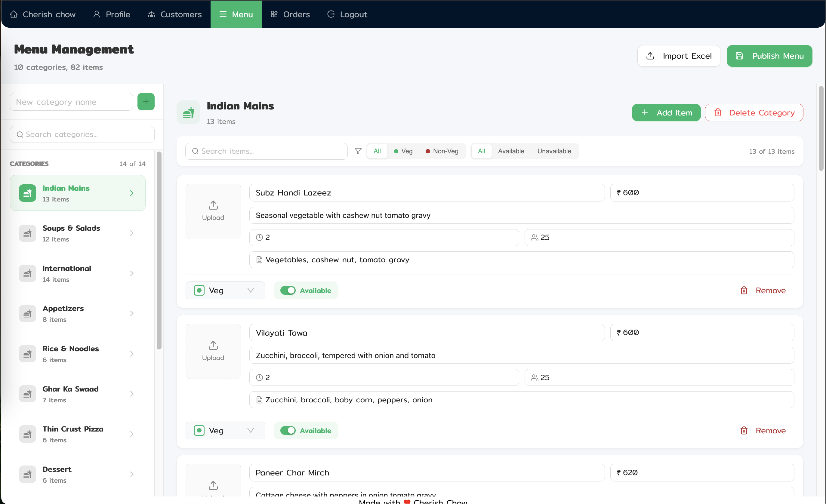The width and height of the screenshot is (826, 504).
Task: Open the Veg type dropdown for Subz Handi Lazeez
Action: (x=225, y=290)
